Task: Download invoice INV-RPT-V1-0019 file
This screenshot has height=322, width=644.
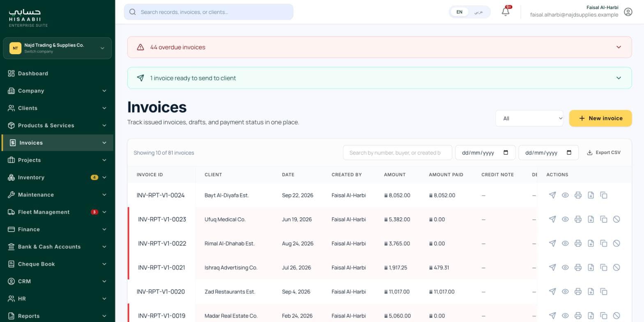Action: point(591,316)
